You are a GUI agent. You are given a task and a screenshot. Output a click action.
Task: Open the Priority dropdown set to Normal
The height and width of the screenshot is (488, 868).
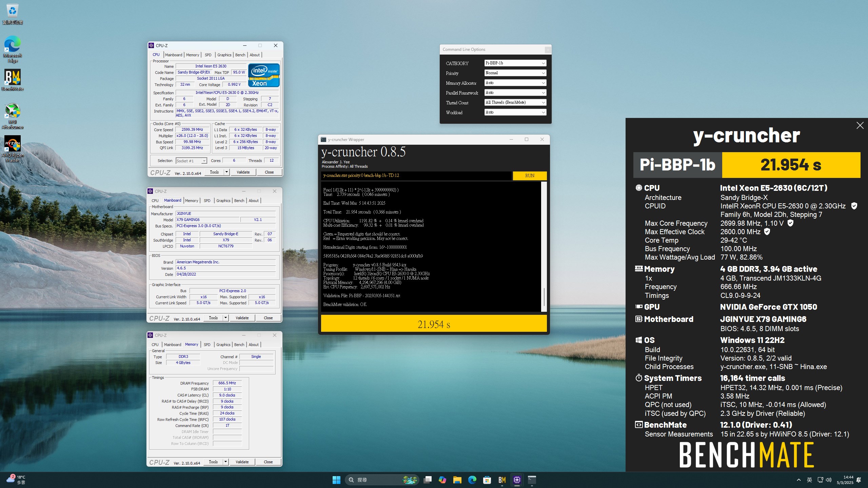515,73
